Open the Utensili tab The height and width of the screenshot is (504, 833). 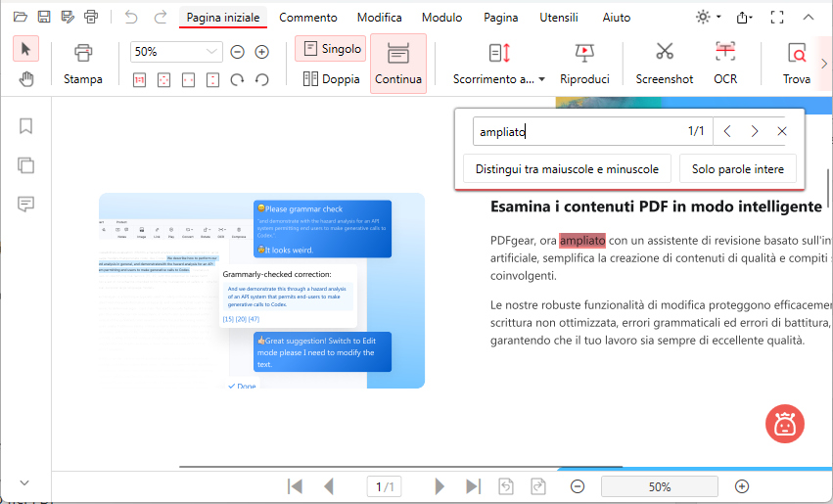(559, 18)
